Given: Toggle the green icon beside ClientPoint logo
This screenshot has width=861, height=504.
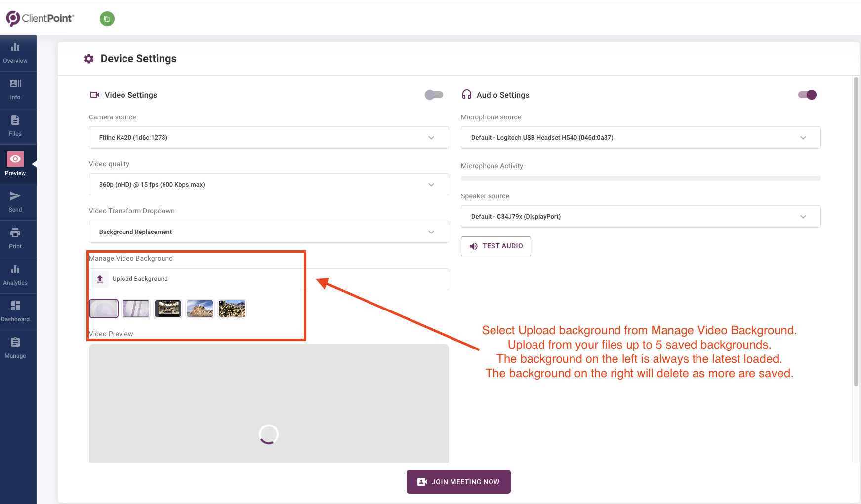Looking at the screenshot, I should 107,18.
